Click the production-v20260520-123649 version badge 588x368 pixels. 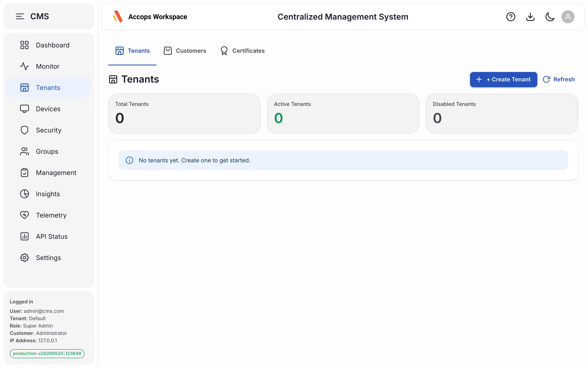47,353
